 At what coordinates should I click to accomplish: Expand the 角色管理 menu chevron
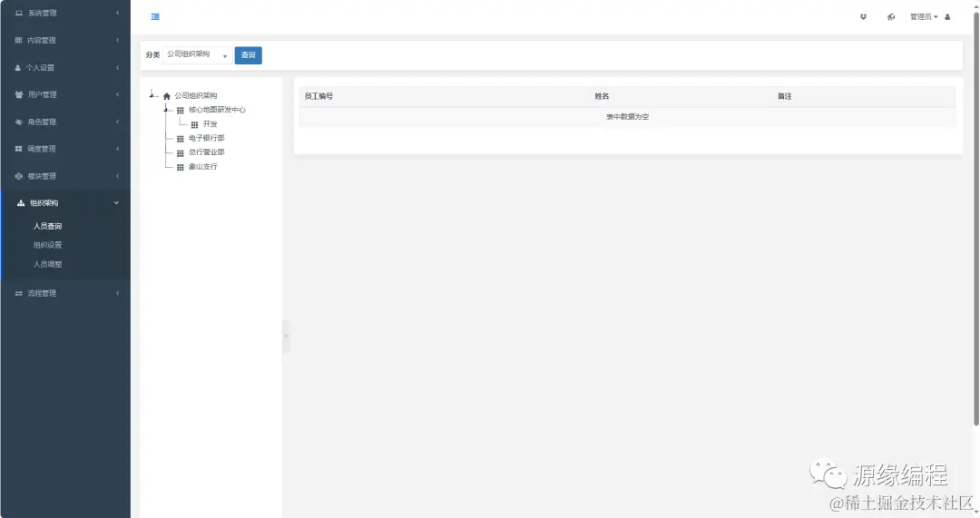117,122
